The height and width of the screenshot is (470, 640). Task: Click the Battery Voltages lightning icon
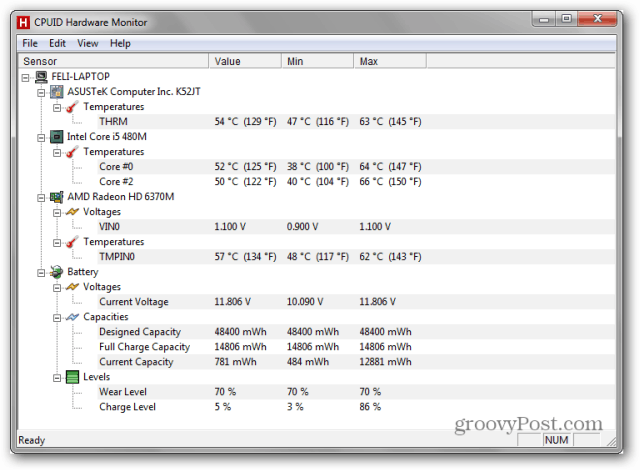pyautogui.click(x=72, y=287)
